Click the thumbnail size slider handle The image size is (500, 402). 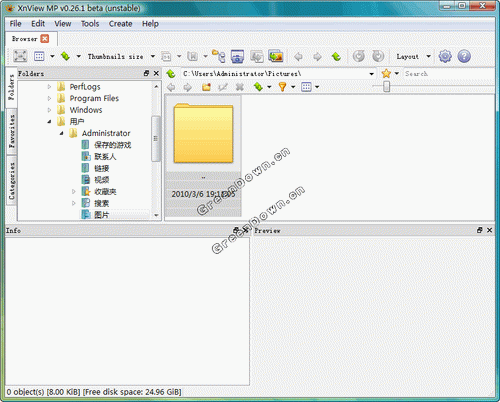click(386, 87)
